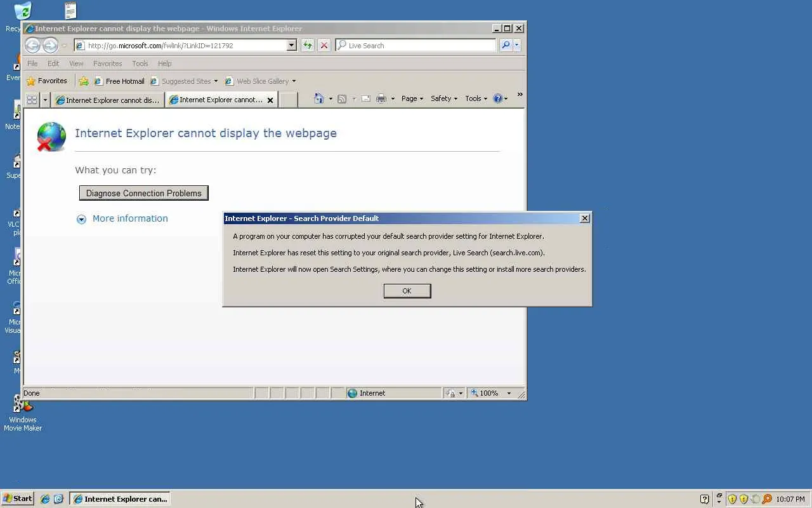Open the Safety menu dropdown

tap(443, 98)
